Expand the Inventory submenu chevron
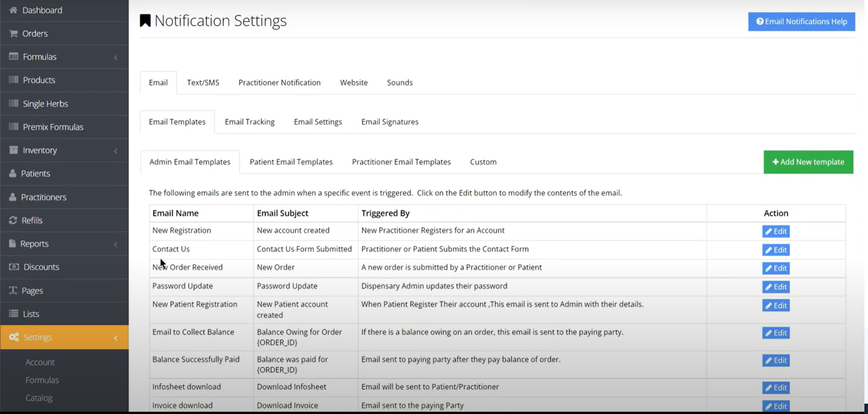The image size is (868, 414). click(x=116, y=150)
